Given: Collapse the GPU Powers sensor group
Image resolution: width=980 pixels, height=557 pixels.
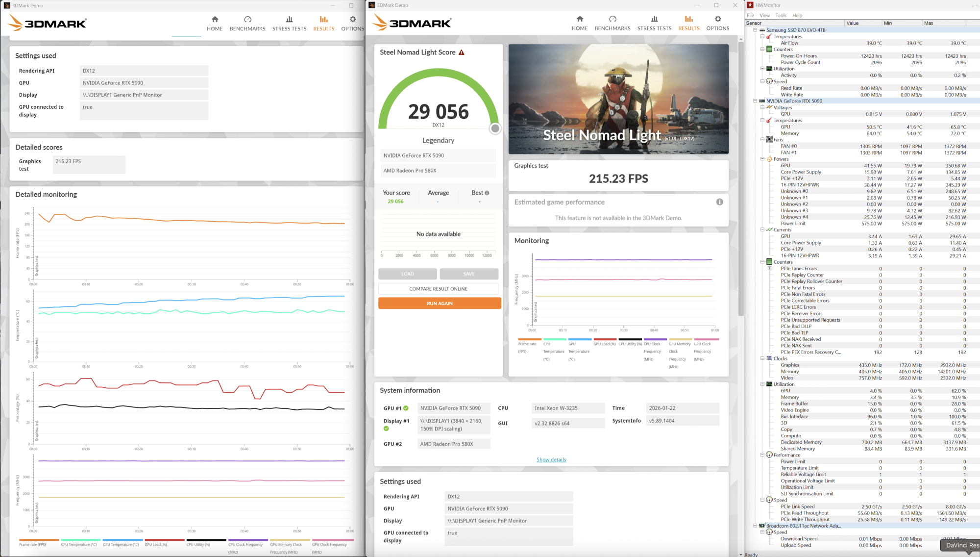Looking at the screenshot, I should click(762, 159).
